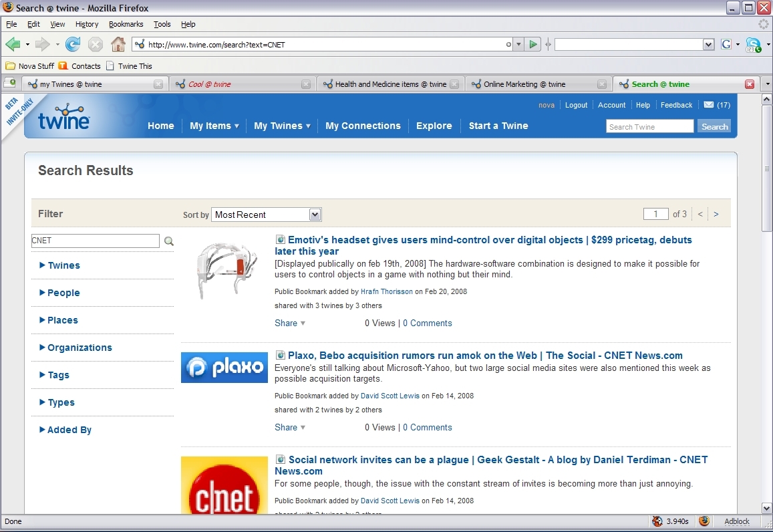773x532 pixels.
Task: Expand the Places filter section
Action: tap(59, 320)
